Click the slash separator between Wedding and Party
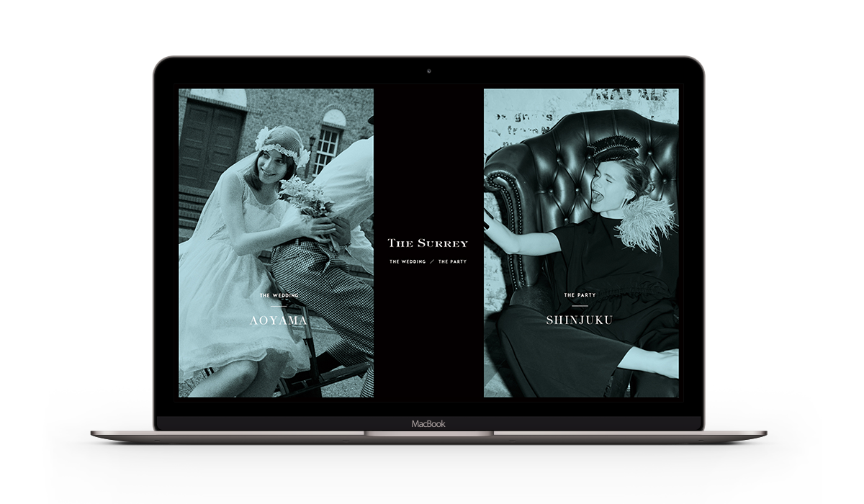Image resolution: width=864 pixels, height=504 pixels. click(431, 261)
